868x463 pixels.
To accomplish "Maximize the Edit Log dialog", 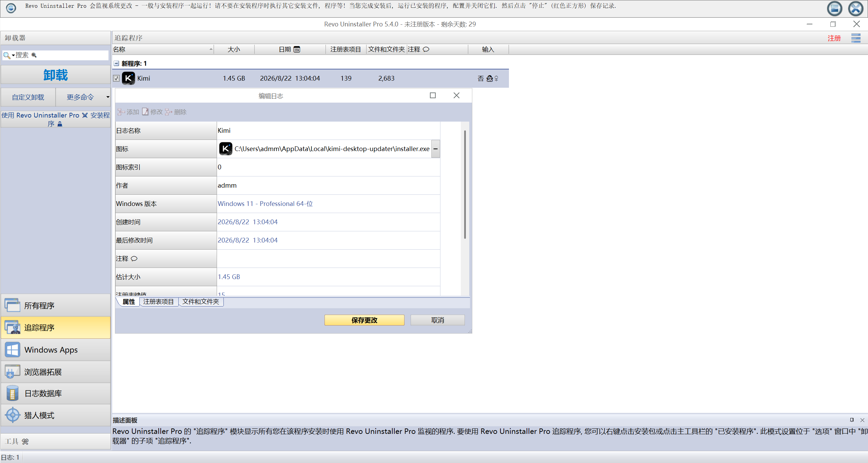I will (433, 96).
